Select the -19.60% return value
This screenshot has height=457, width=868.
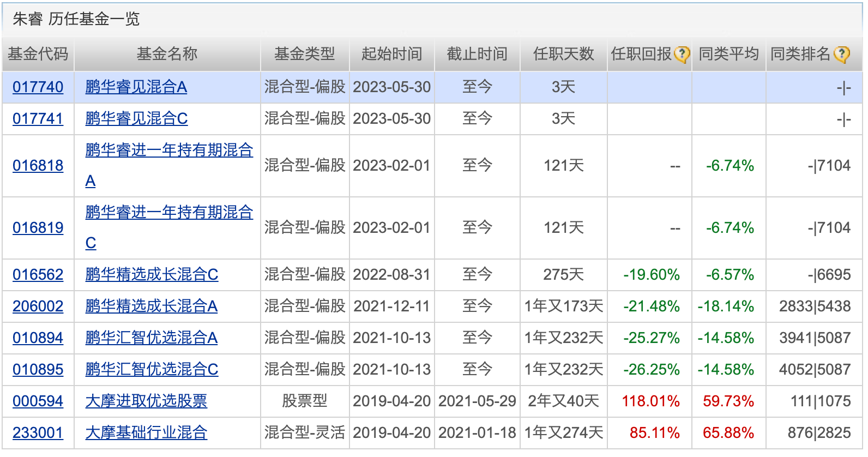click(x=652, y=275)
